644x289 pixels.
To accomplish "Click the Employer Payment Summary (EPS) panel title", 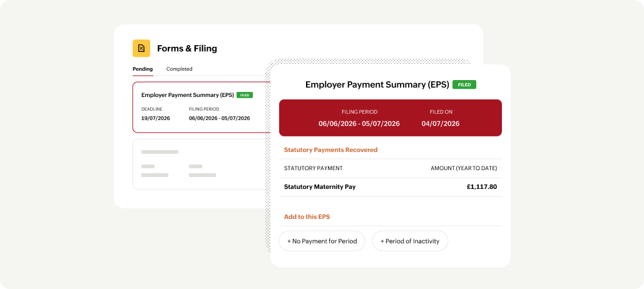I will point(377,85).
